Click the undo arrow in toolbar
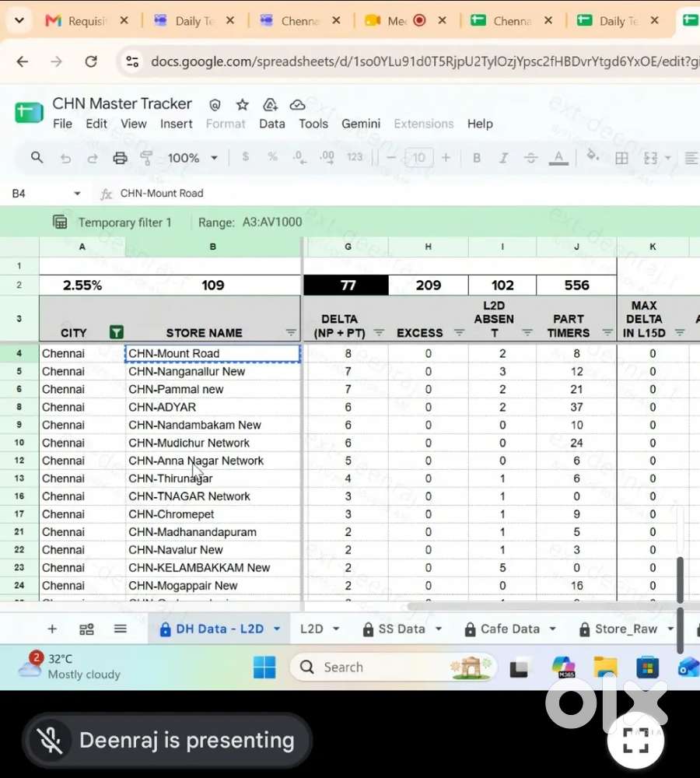This screenshot has width=700, height=778. (x=65, y=158)
